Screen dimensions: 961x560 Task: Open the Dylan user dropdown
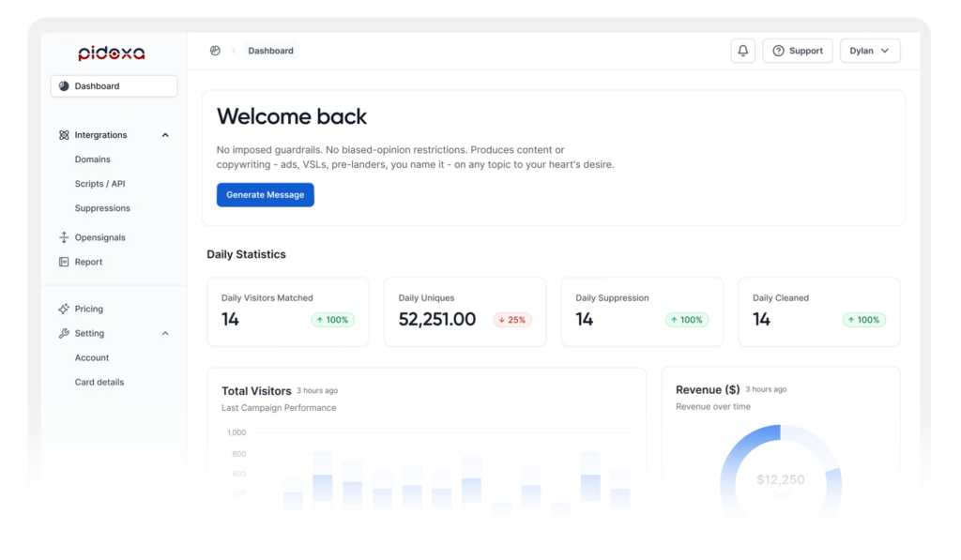click(x=869, y=51)
